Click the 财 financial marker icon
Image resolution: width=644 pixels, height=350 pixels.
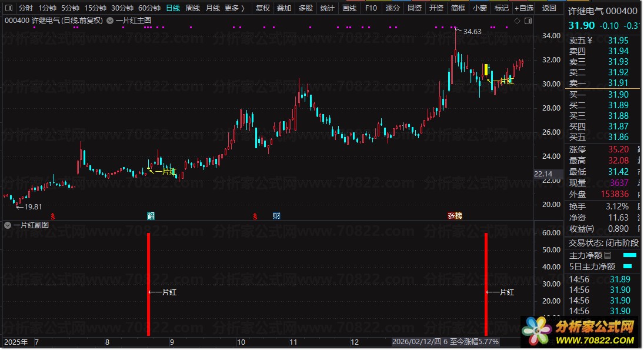276,216
